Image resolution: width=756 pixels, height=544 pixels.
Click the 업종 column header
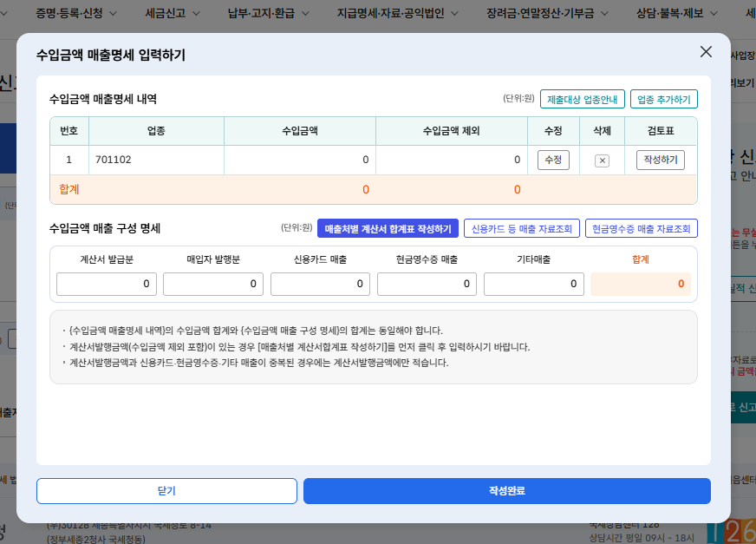(x=156, y=131)
